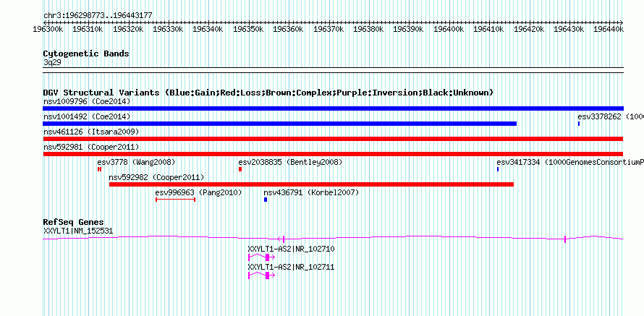Open the nsv1001492 (Coe2014) label
644x316 pixels.
87,116
